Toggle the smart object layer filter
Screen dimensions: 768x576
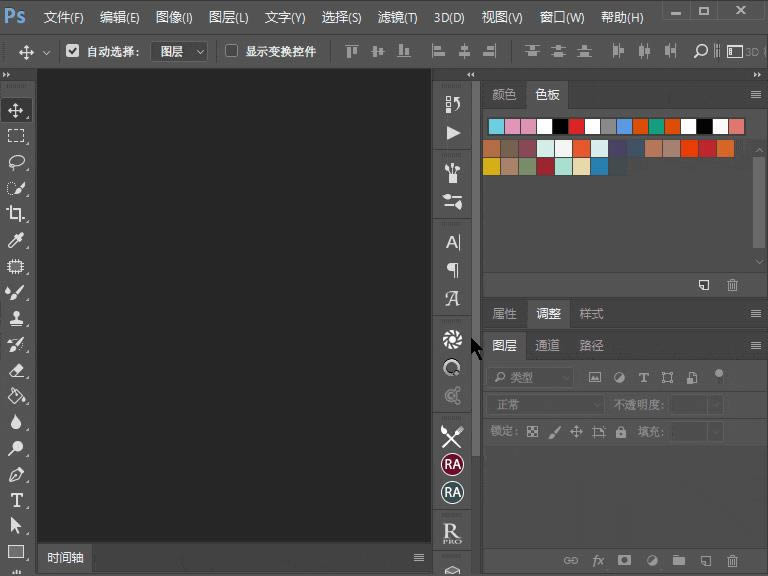692,377
